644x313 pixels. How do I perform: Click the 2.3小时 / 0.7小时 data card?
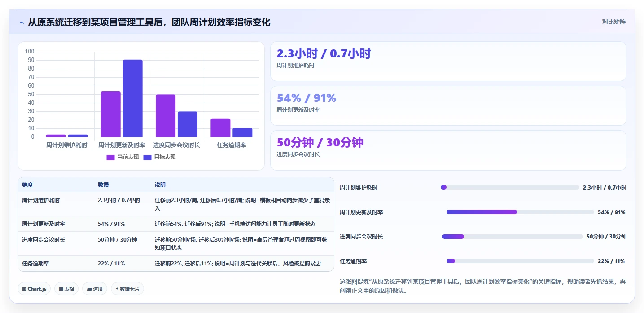coord(448,61)
